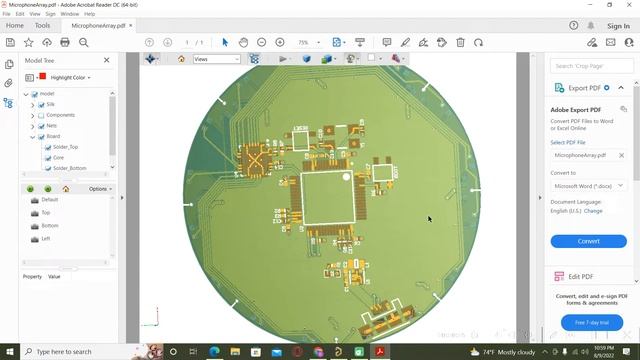Upload the file with the cloud icon
Viewport: 640px width, 360px height.
[x=47, y=42]
